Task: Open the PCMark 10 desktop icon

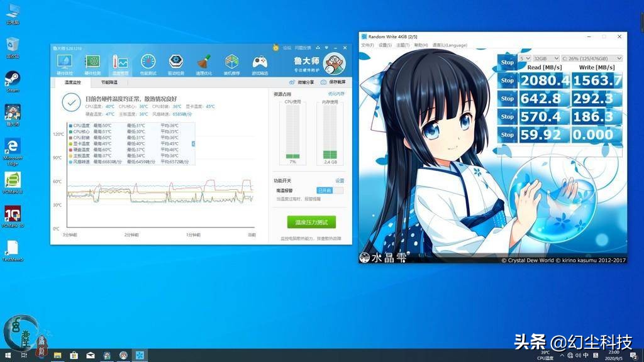Action: pyautogui.click(x=13, y=217)
